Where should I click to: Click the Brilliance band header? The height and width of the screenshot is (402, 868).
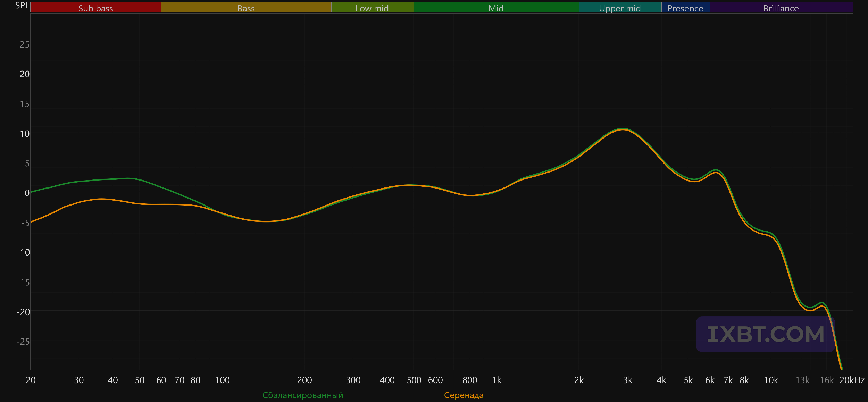(x=781, y=8)
